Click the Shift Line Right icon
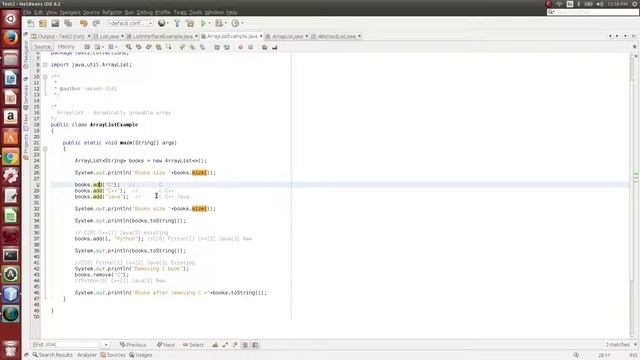This screenshot has height=360, width=640. tap(227, 47)
